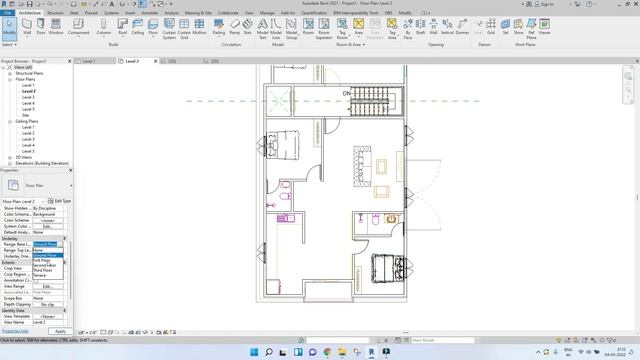
Task: Select the Window tool
Action: tap(56, 27)
